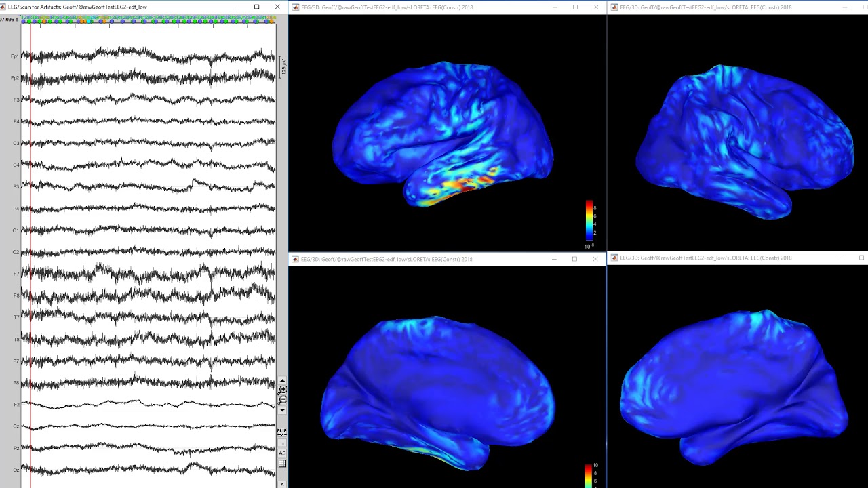Viewport: 868px width, 488px height.
Task: Select the Fp2 channel label
Action: tap(15, 78)
